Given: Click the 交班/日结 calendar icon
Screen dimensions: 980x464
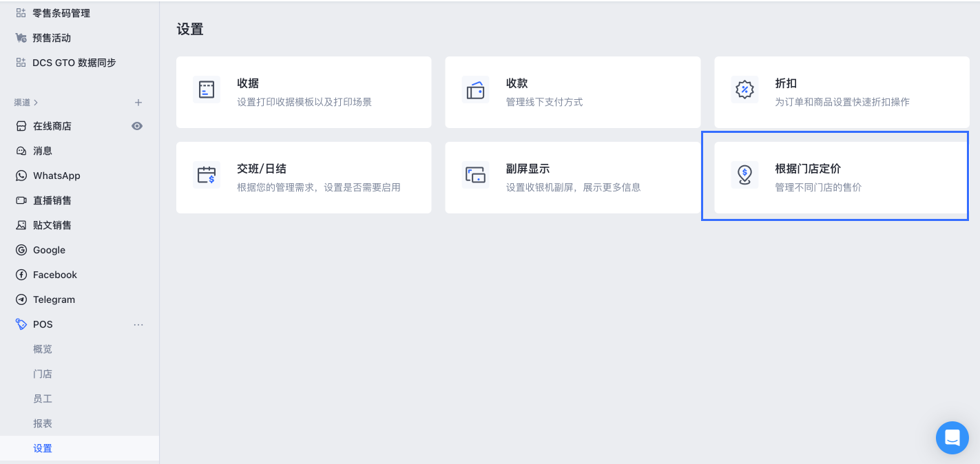Looking at the screenshot, I should [207, 175].
